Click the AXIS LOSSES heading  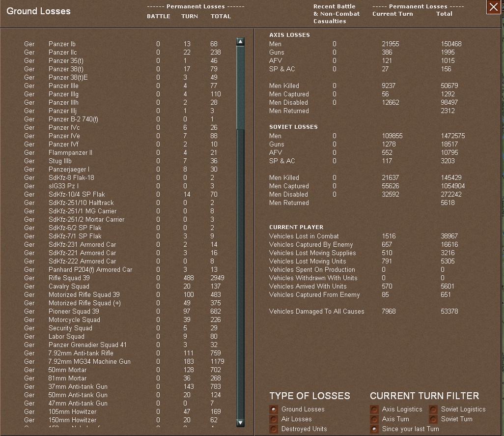pos(289,35)
